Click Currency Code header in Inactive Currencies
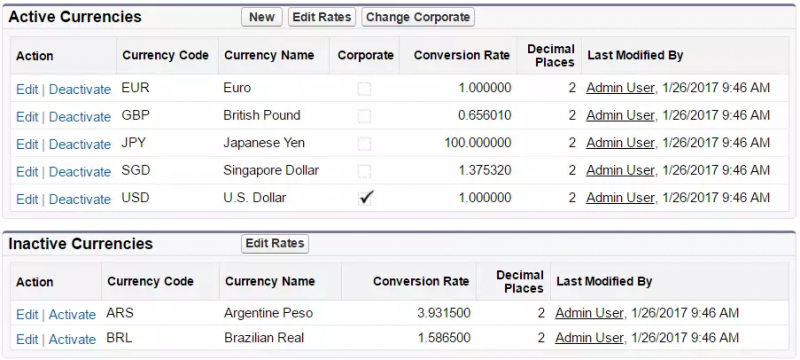The height and width of the screenshot is (360, 800). [x=151, y=281]
